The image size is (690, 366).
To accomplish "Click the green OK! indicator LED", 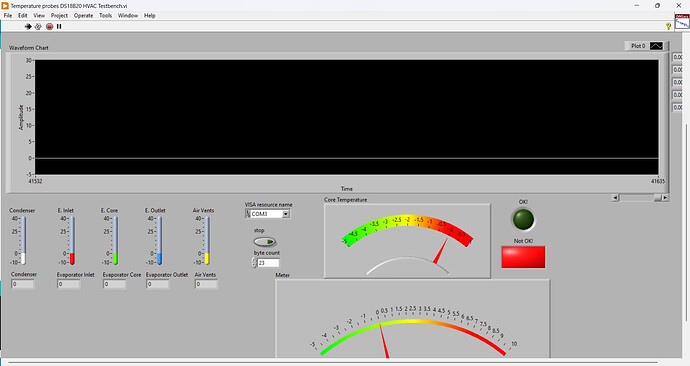I will click(523, 219).
